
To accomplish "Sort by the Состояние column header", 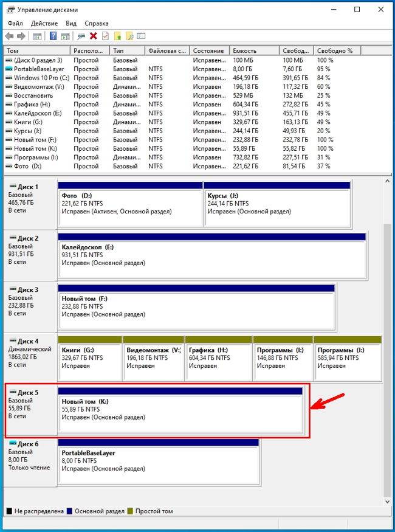I will 210,50.
